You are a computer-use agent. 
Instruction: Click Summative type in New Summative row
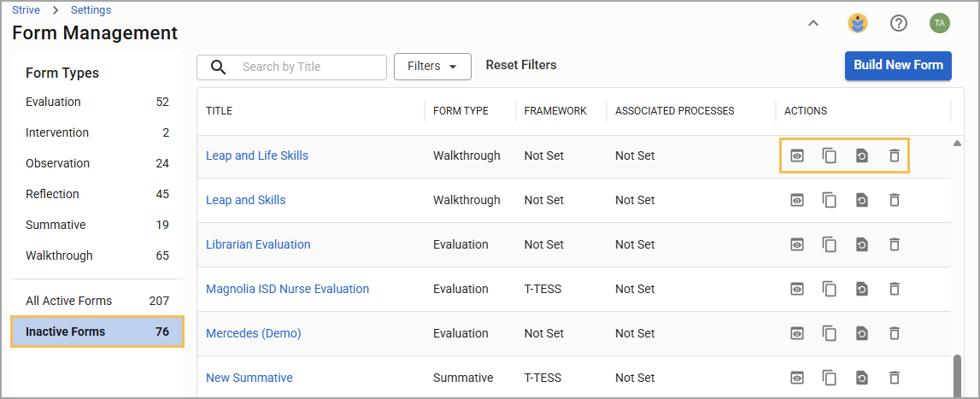coord(463,378)
